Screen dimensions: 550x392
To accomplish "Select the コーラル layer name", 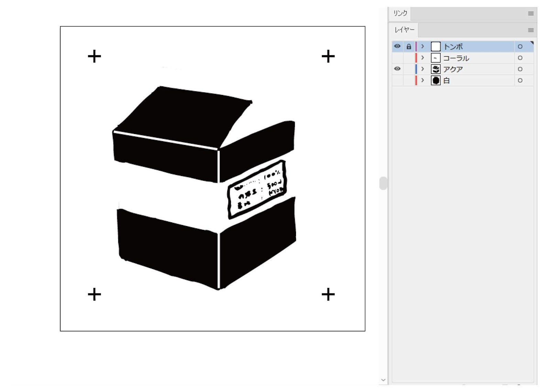I will pos(456,58).
